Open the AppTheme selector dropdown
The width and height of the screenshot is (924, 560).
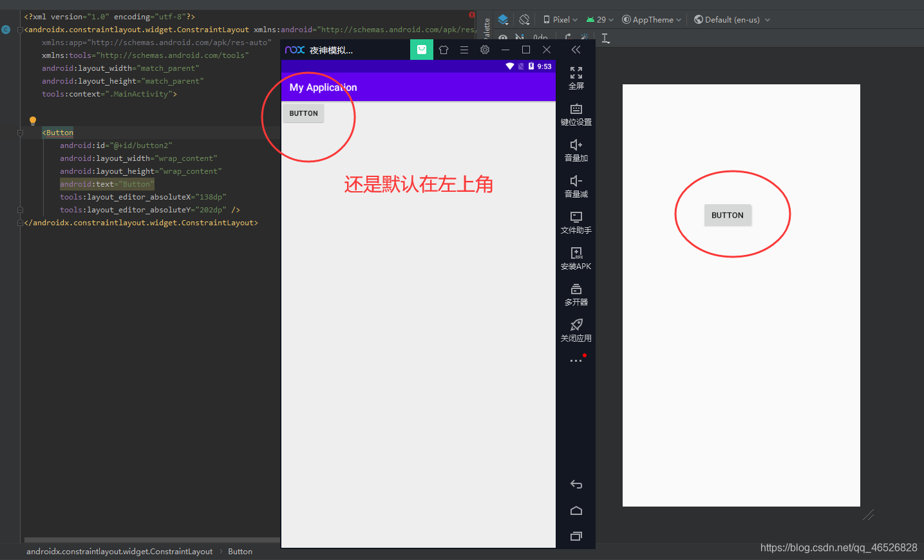click(652, 19)
